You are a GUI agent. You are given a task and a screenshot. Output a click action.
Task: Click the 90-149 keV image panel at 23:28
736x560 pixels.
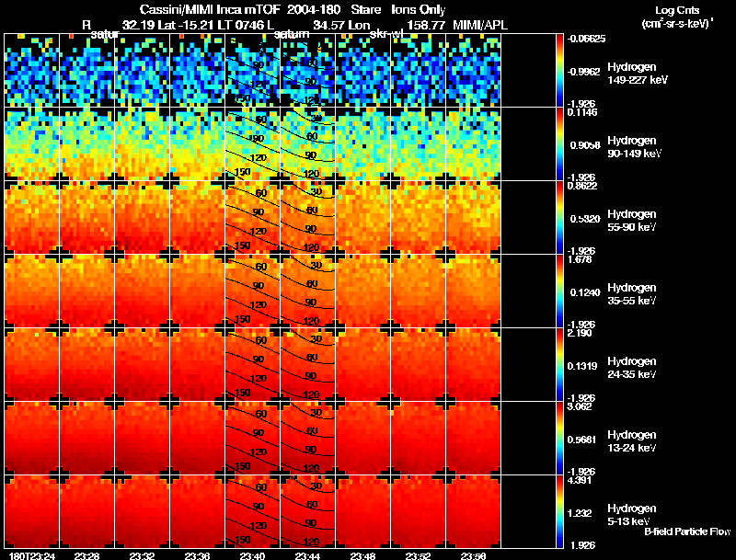click(x=86, y=144)
